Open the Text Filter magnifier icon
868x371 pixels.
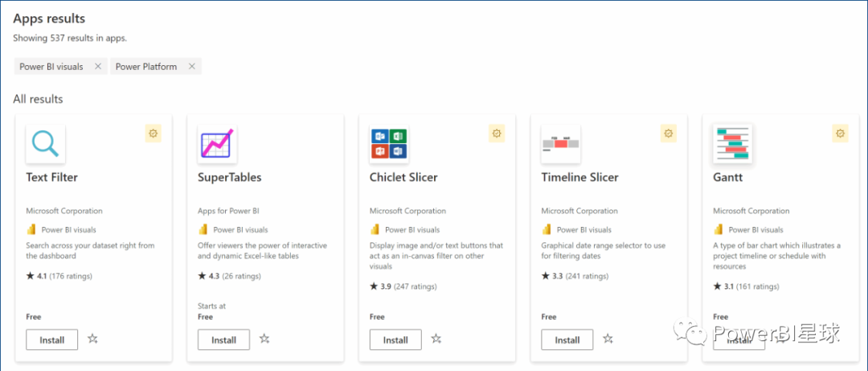click(45, 143)
